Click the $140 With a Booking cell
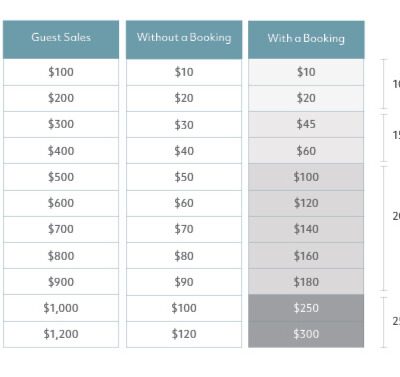The width and height of the screenshot is (400, 377). coord(306,229)
